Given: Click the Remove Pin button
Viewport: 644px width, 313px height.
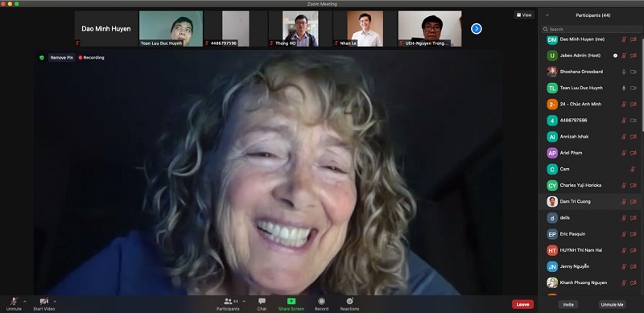Looking at the screenshot, I should [x=62, y=58].
